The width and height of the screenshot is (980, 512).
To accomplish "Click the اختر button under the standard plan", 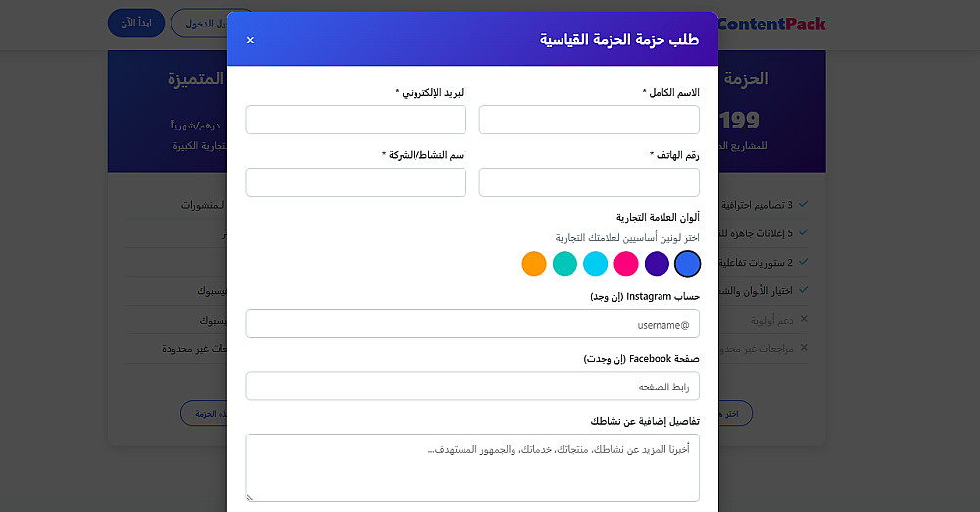I will pos(735,413).
